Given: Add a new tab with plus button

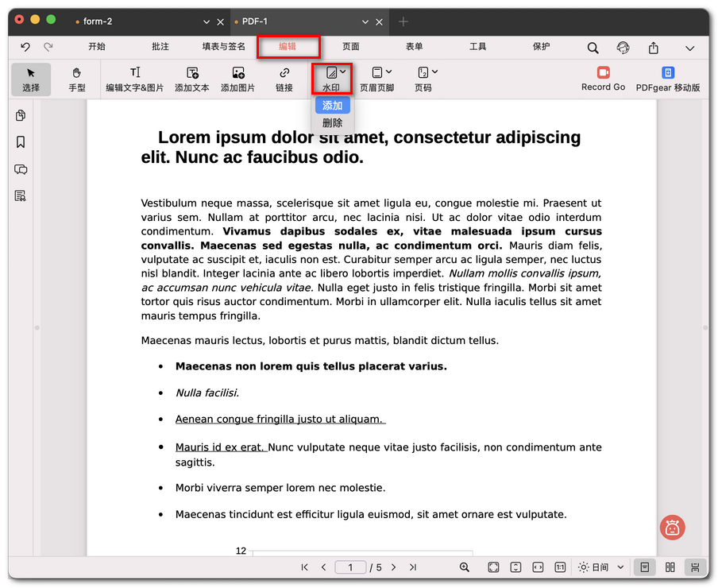Looking at the screenshot, I should 403,21.
